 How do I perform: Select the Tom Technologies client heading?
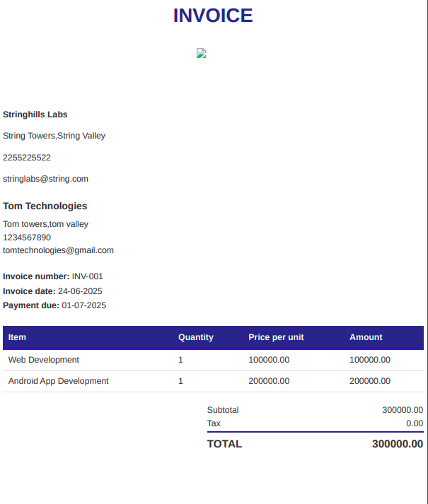click(45, 206)
